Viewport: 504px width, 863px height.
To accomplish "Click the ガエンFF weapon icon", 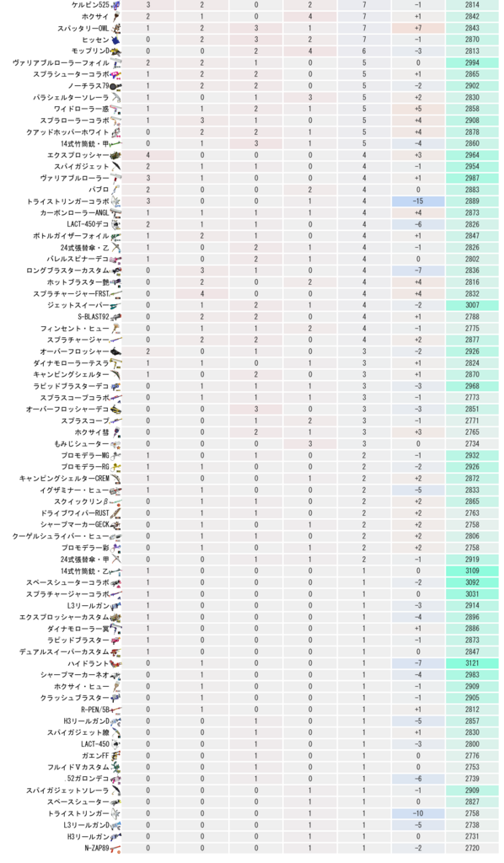I will click(116, 756).
